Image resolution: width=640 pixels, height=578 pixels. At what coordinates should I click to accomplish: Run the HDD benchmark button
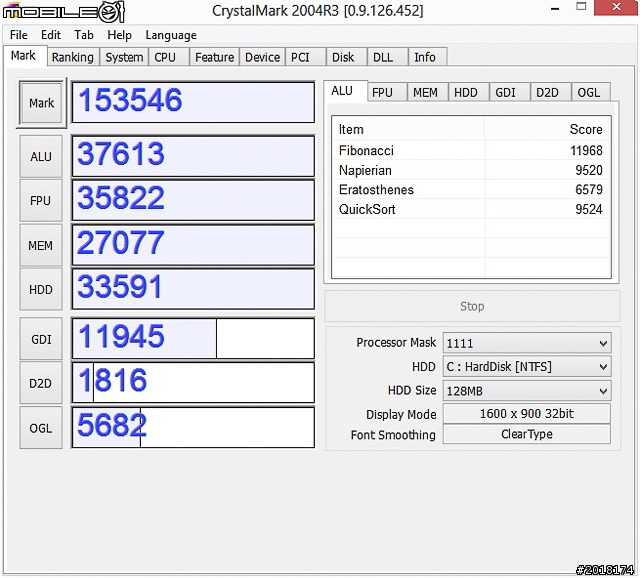coord(41,290)
